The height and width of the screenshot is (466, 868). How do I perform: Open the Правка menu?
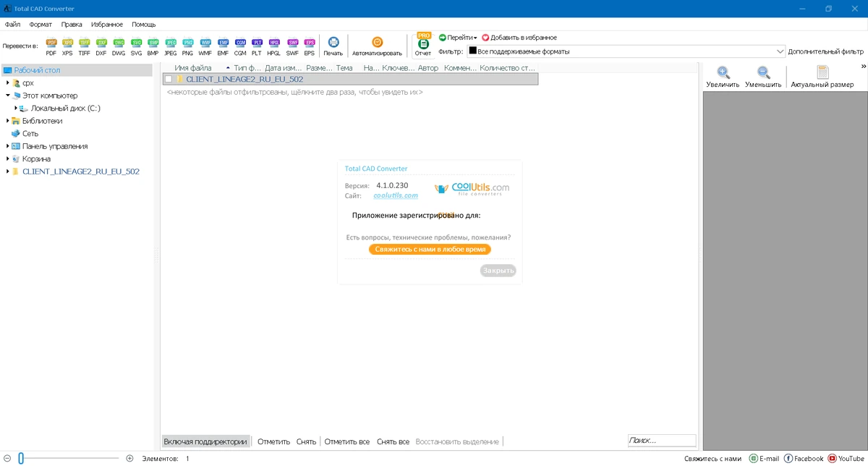[x=72, y=25]
